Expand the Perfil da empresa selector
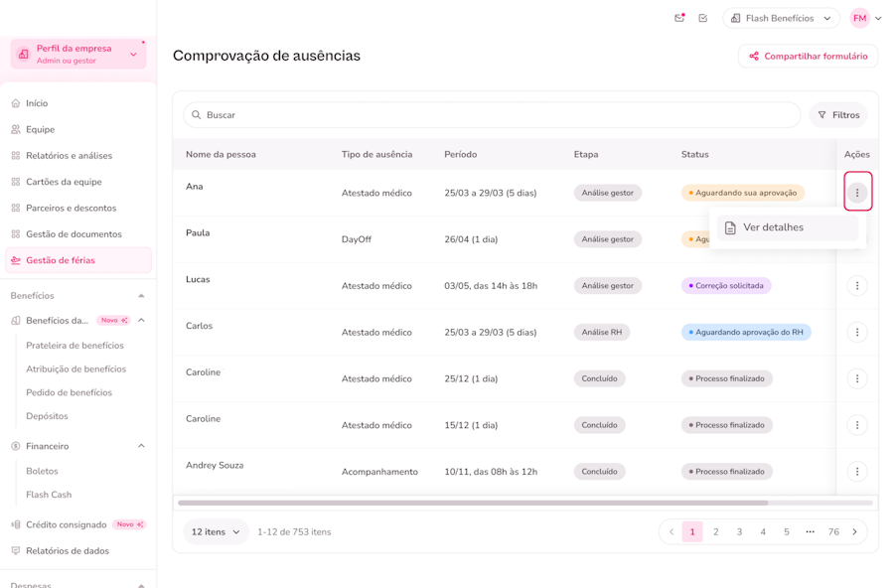Viewport: 894px width, 588px height. 78,55
